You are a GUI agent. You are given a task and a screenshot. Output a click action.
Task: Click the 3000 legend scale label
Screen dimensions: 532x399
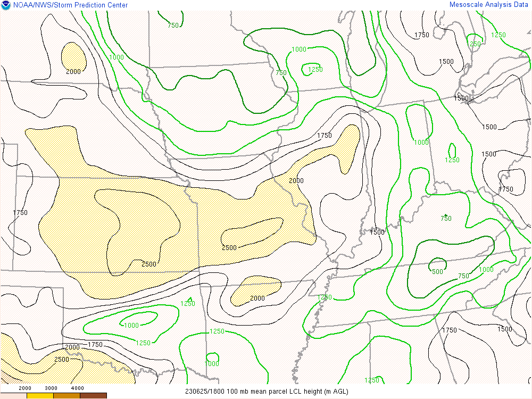point(51,388)
